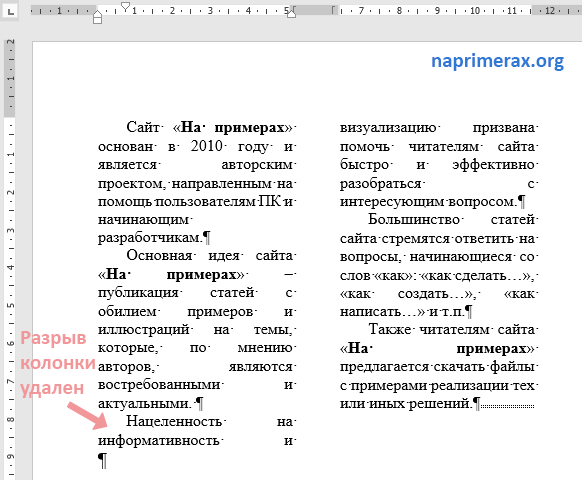Click on the year '2010'
582x480 pixels.
(x=206, y=146)
